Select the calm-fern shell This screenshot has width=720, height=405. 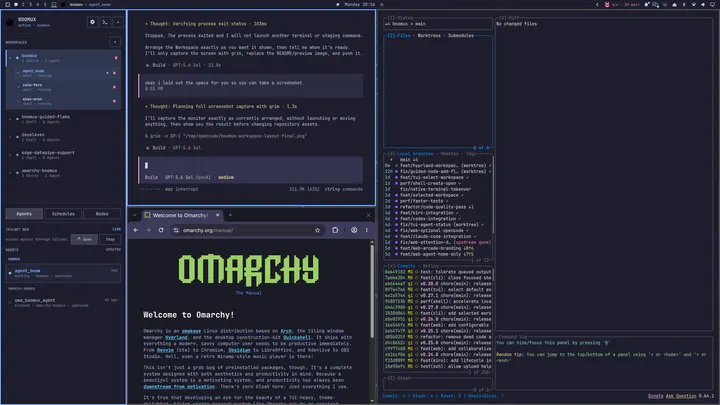coord(66,87)
